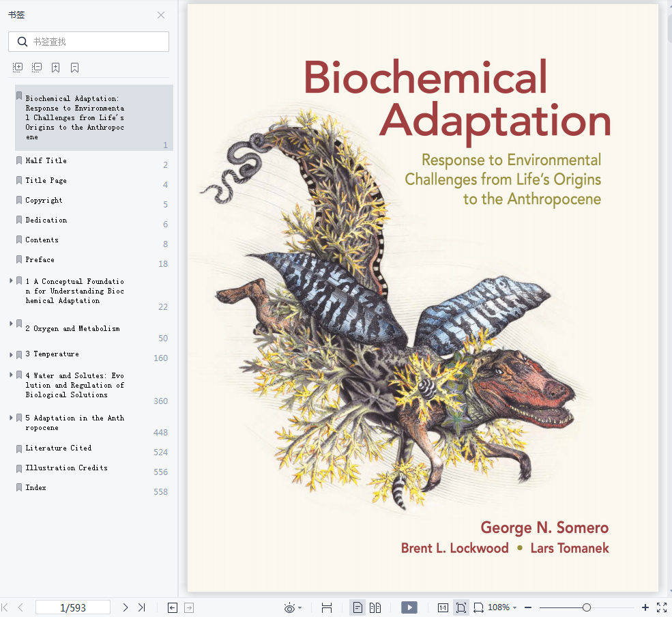Open the 108% zoom level dropdown
This screenshot has width=672, height=617.
pyautogui.click(x=502, y=607)
